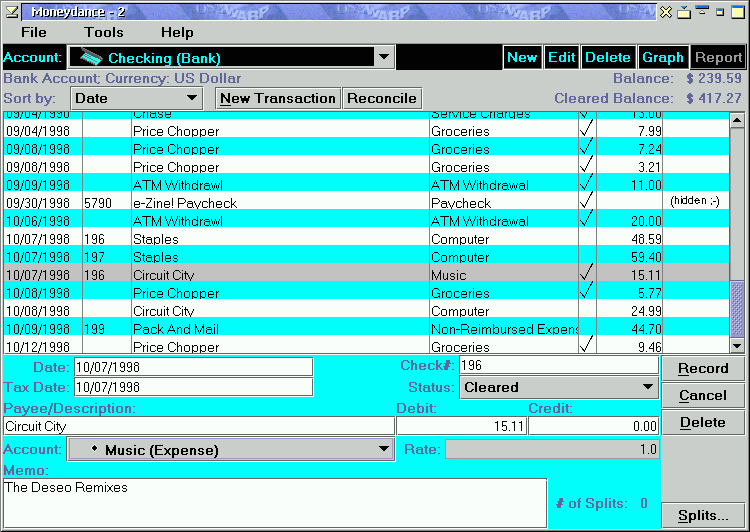This screenshot has width=750, height=532.
Task: Toggle cleared checkmark for e-Zine! Paycheck row
Action: click(587, 202)
